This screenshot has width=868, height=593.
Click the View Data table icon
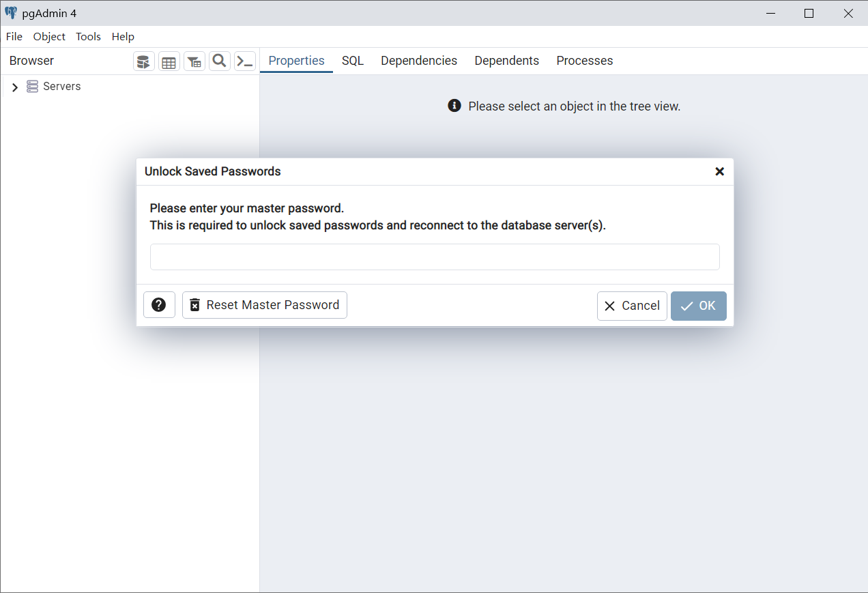169,61
